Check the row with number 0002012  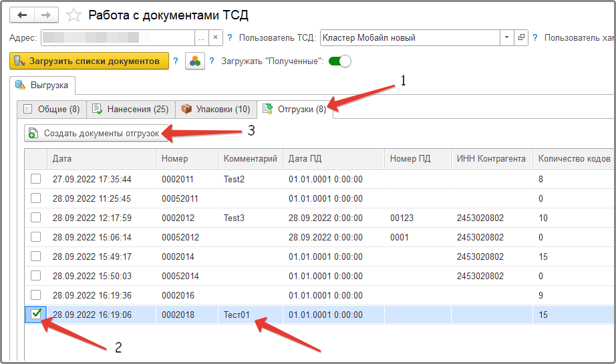[x=36, y=218]
